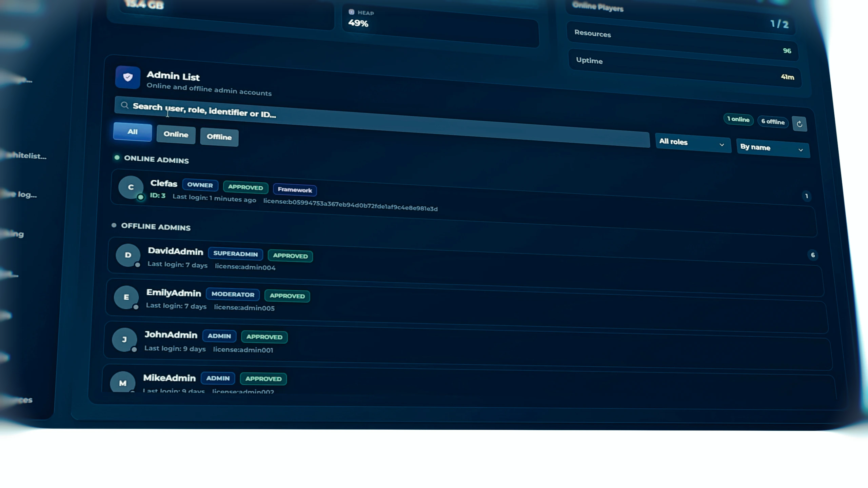
Task: Open the By name sort dropdown
Action: point(773,148)
